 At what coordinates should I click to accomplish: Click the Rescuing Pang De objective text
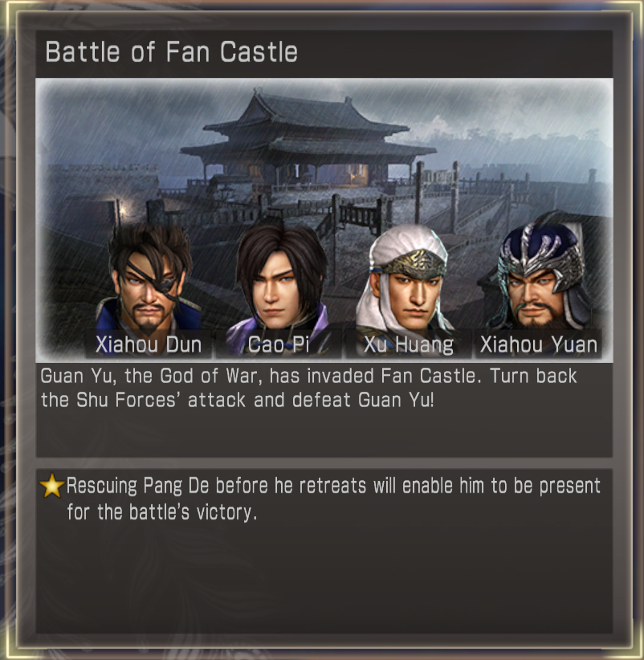click(333, 499)
